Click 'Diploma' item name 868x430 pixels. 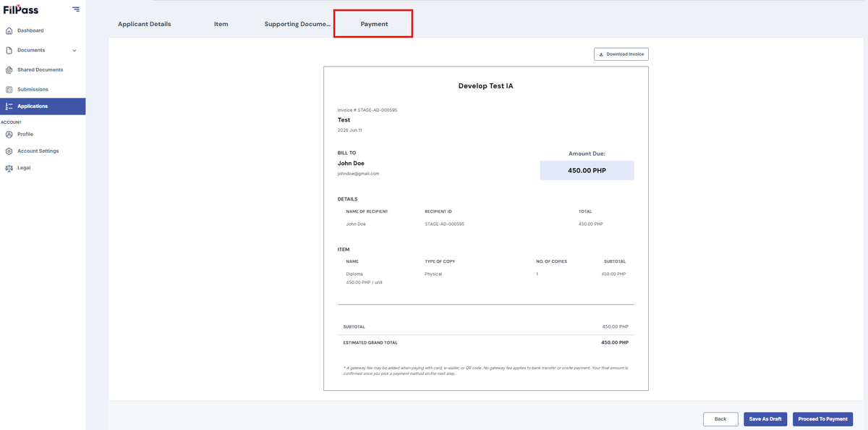354,274
